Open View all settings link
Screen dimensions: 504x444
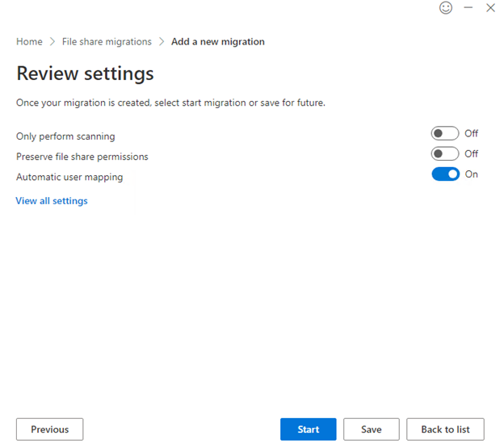[52, 201]
